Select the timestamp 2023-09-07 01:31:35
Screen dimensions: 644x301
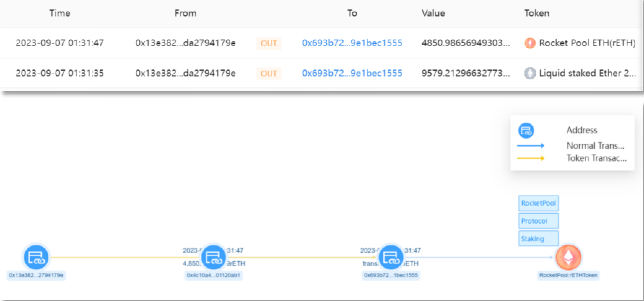pyautogui.click(x=60, y=73)
